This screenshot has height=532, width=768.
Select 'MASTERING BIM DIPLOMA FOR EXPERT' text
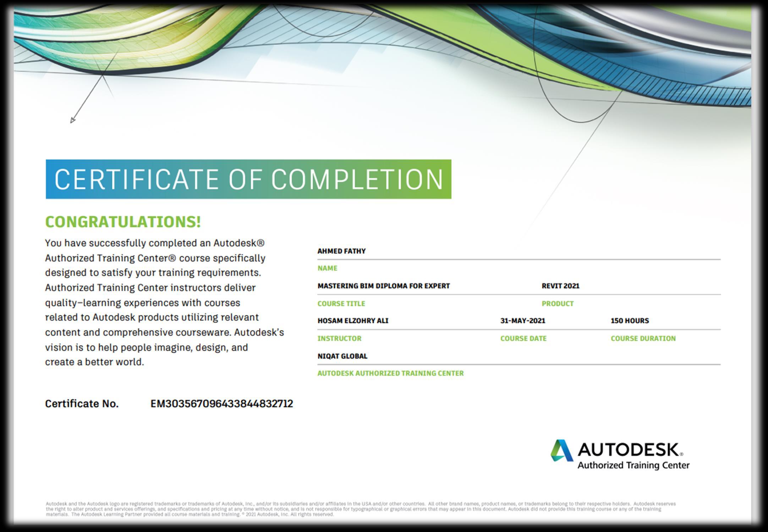(x=384, y=286)
